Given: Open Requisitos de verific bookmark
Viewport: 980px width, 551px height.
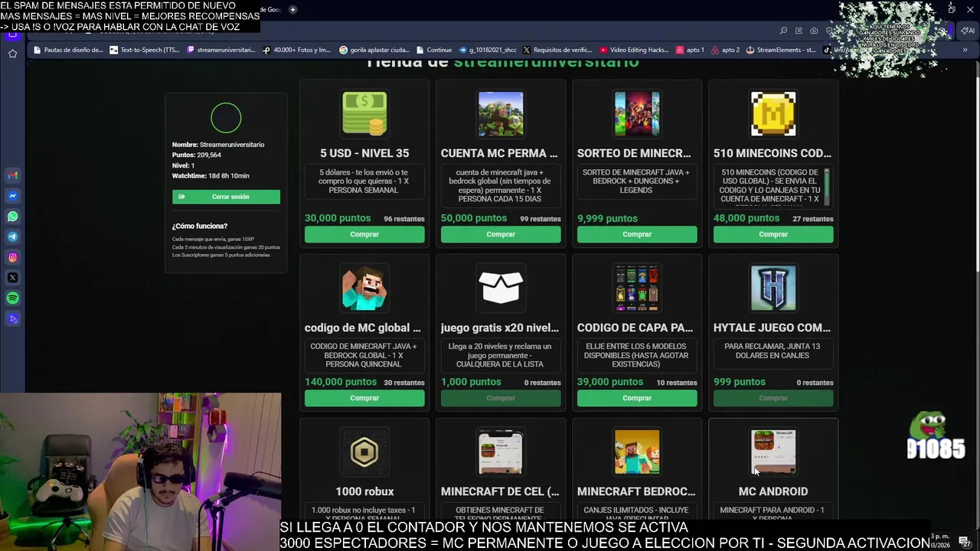Looking at the screenshot, I should pos(558,50).
